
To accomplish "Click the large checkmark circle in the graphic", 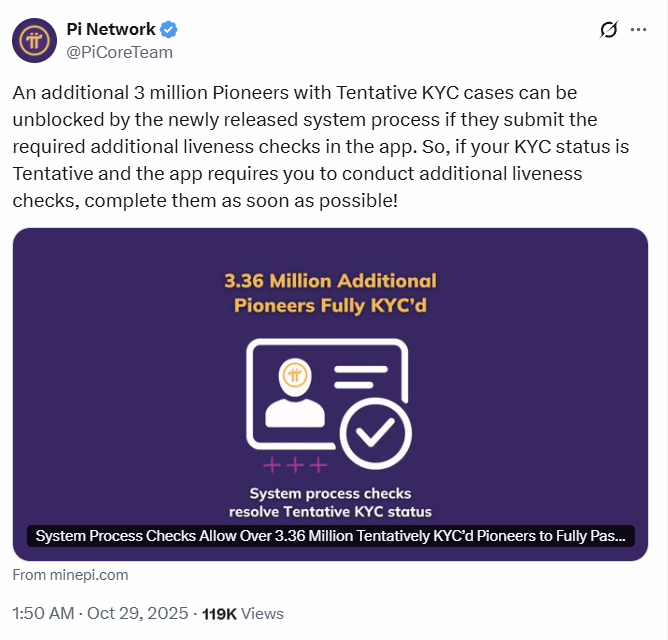I will [x=375, y=433].
